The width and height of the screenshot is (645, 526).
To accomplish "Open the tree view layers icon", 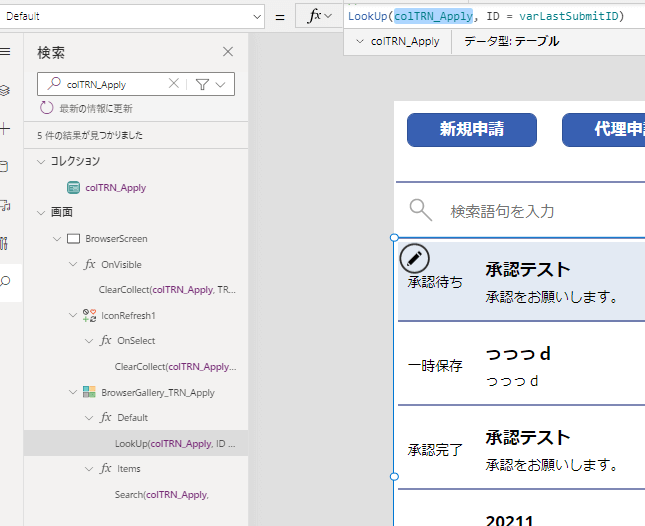I will tap(5, 90).
